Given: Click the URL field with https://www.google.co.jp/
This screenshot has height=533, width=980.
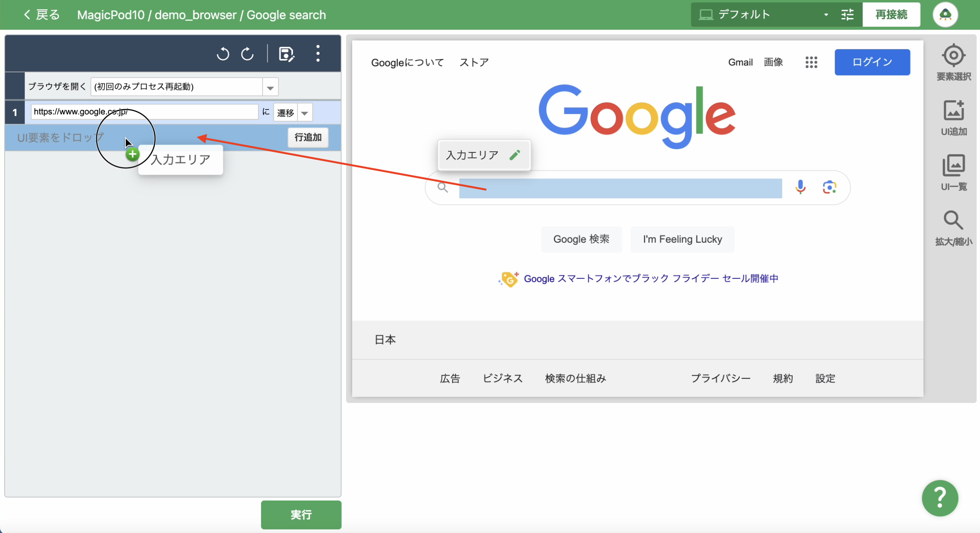Looking at the screenshot, I should (144, 112).
